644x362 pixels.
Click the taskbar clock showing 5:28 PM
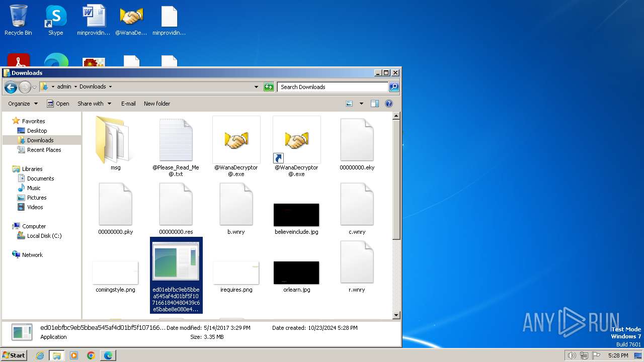pyautogui.click(x=618, y=355)
